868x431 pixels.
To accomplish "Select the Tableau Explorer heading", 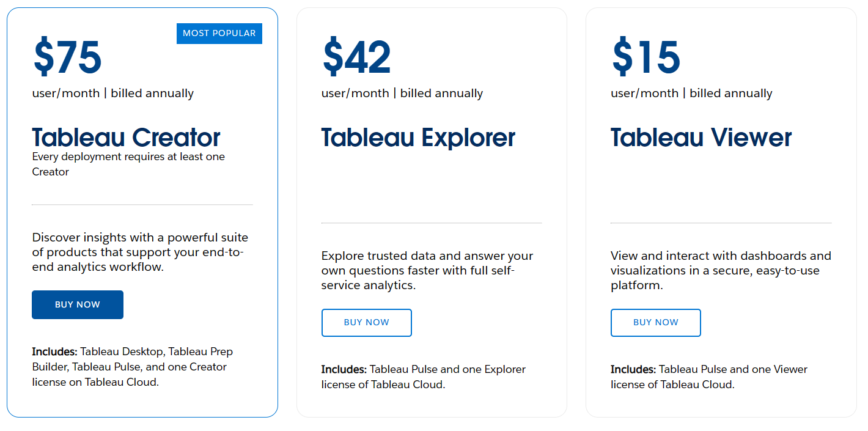I will coord(417,137).
